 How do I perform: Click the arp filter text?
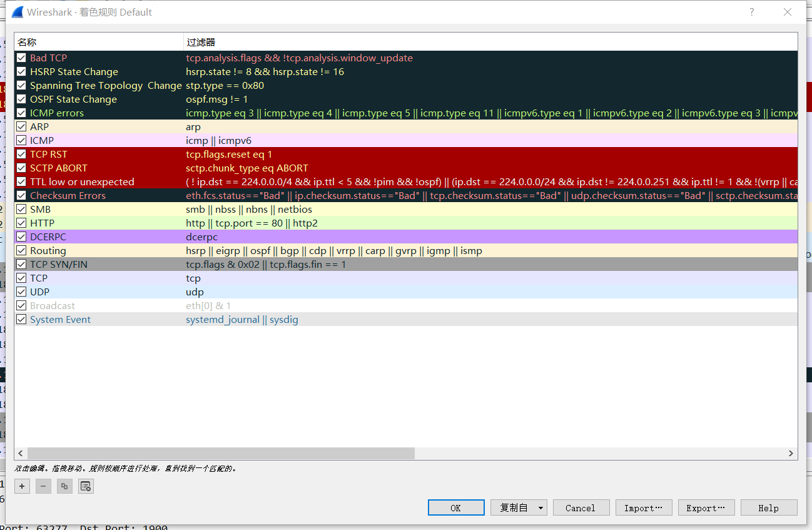193,126
